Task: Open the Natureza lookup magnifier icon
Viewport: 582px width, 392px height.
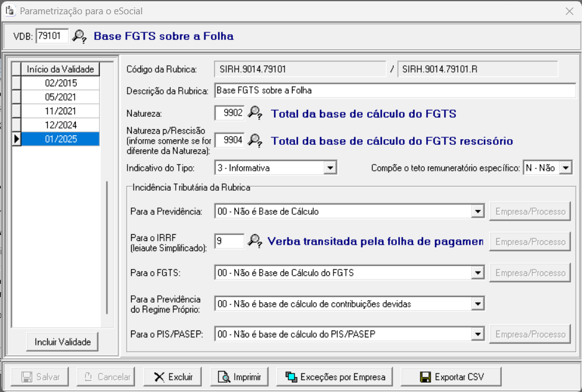Action: 255,113
